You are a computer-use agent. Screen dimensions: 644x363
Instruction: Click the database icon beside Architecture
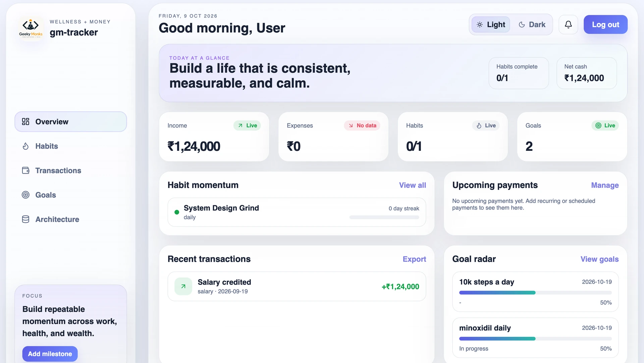click(x=25, y=219)
